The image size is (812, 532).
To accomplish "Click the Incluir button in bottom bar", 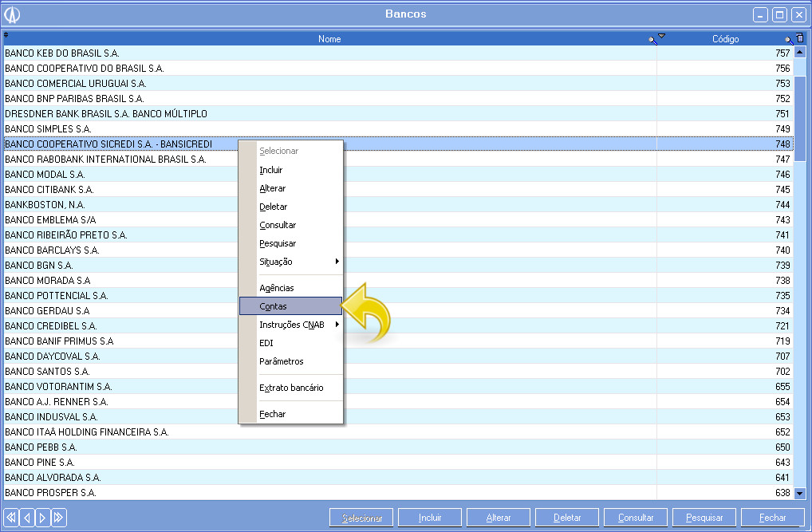I will pyautogui.click(x=430, y=518).
